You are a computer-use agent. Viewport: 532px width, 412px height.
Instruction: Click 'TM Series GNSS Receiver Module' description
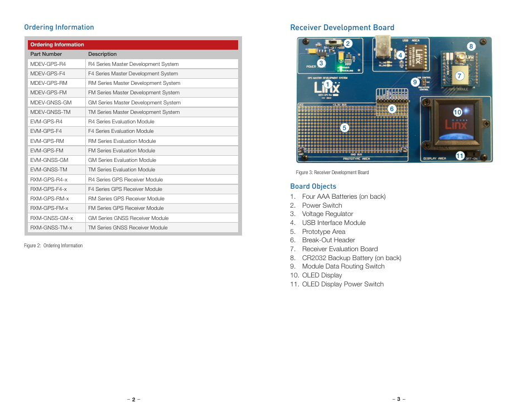coord(128,227)
